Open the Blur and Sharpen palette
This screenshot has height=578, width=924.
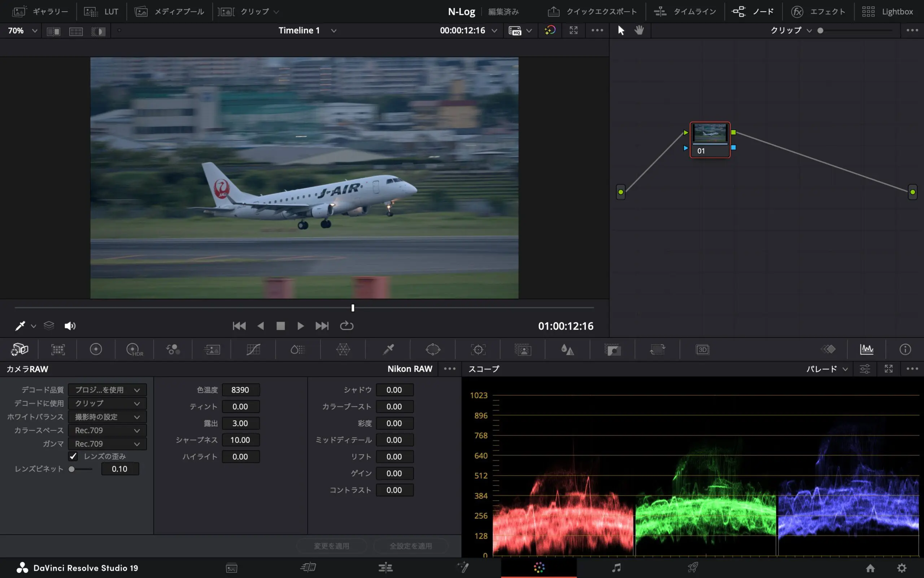pos(568,349)
